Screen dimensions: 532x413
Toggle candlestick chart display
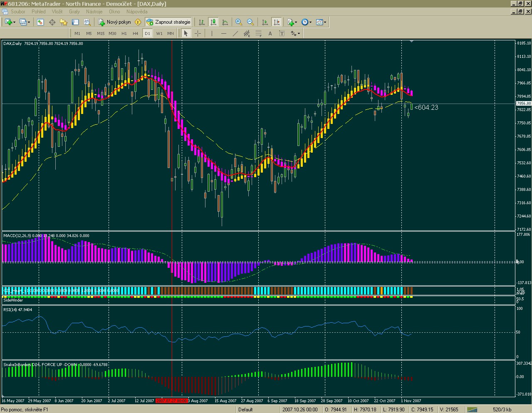tap(213, 22)
